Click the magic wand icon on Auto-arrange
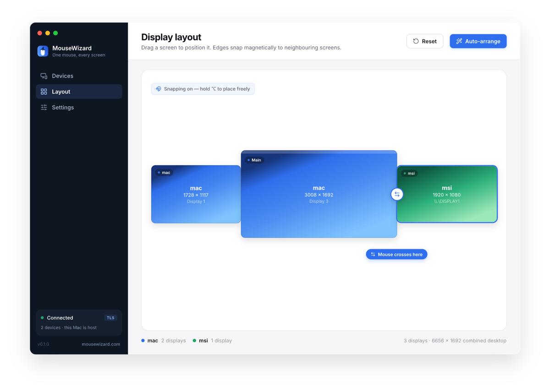Screen dimensions: 550x392 459,41
